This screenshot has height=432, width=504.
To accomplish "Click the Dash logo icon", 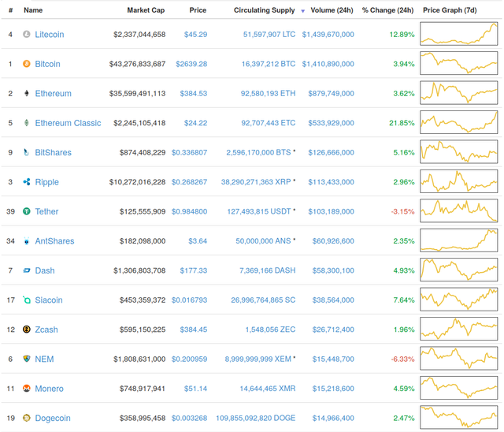I will (27, 270).
